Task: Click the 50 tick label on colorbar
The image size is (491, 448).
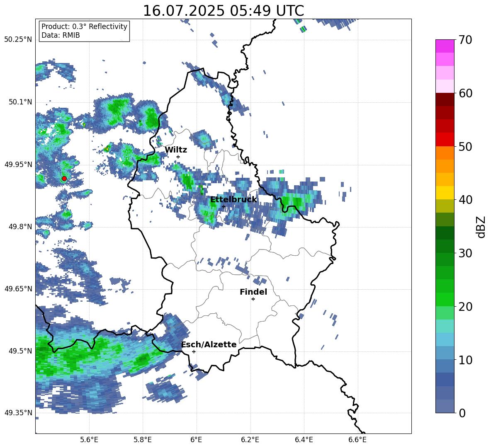Action: (x=465, y=146)
